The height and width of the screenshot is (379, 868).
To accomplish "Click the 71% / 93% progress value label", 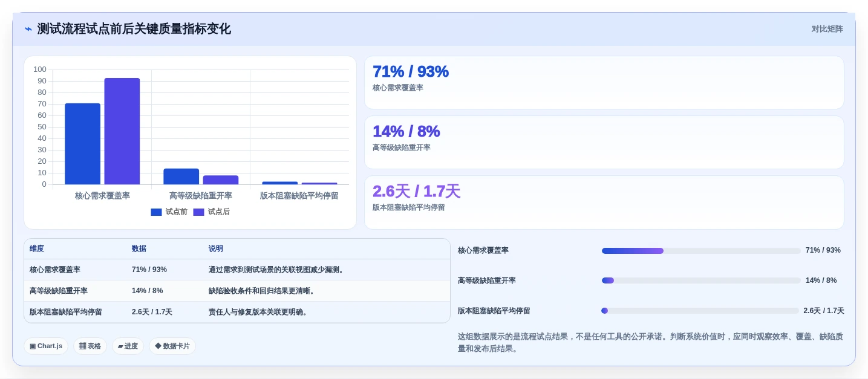I will (823, 250).
